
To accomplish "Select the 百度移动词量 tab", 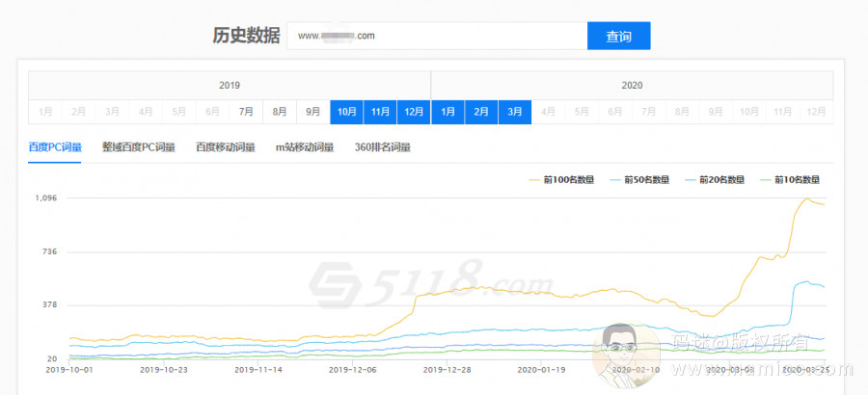I will click(x=225, y=147).
